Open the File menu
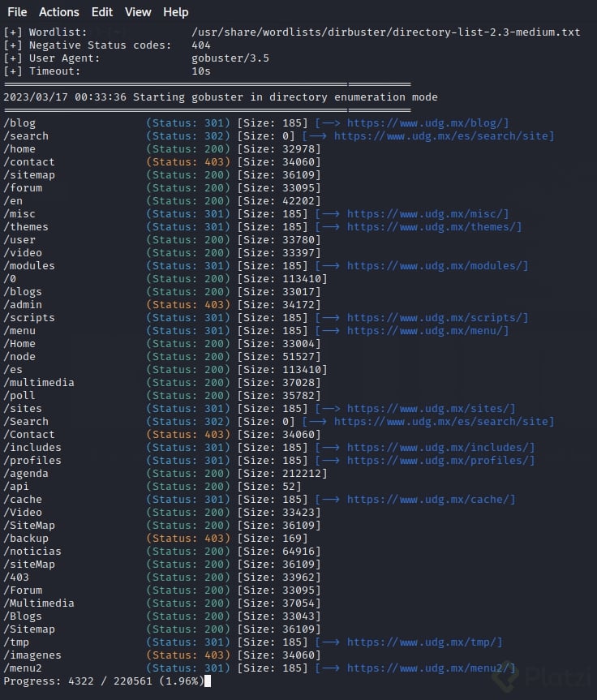The image size is (597, 700). click(x=17, y=12)
